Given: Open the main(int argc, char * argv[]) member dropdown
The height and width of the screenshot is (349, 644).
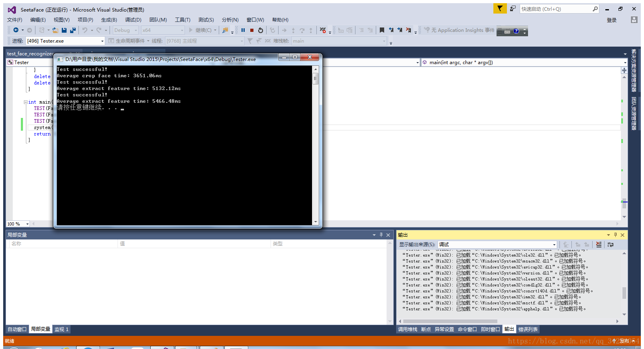Looking at the screenshot, I should [524, 63].
